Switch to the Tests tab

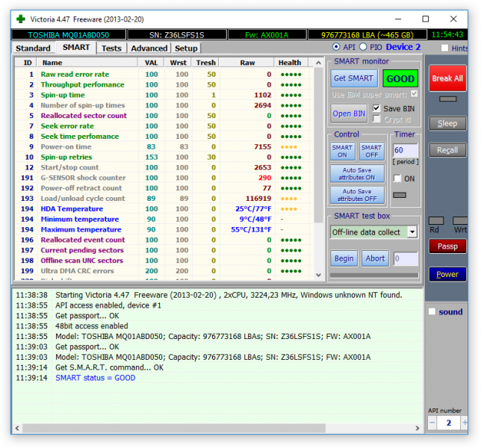click(x=111, y=48)
